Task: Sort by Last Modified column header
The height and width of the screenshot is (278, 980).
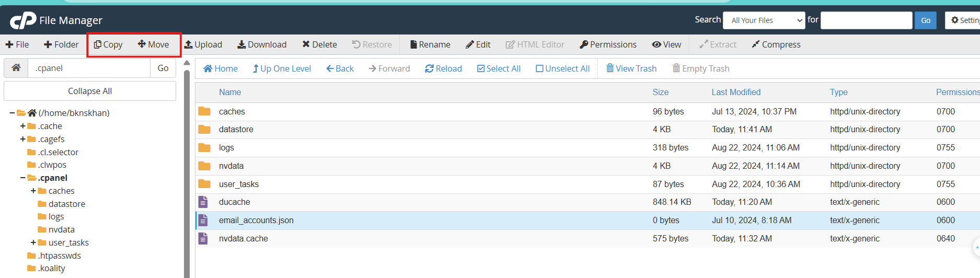Action: (x=736, y=92)
